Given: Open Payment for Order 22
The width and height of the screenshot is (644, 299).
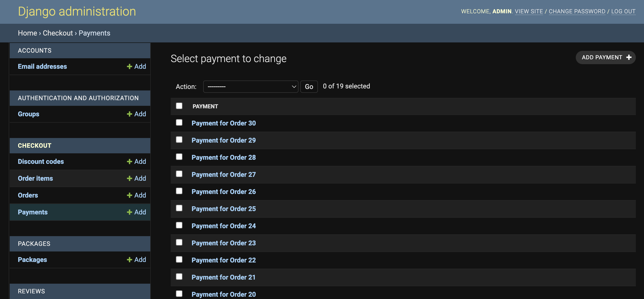Looking at the screenshot, I should (224, 260).
